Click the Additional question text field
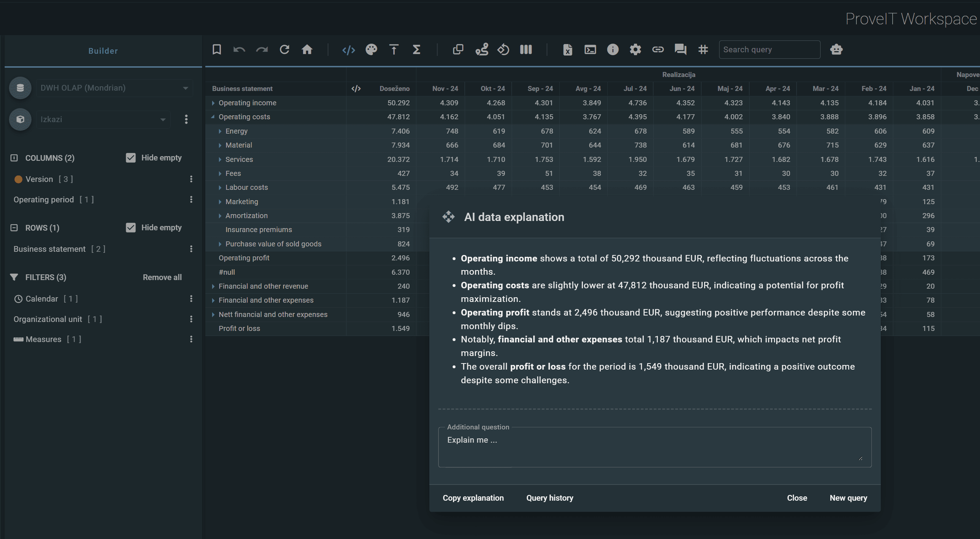Image resolution: width=980 pixels, height=539 pixels. pyautogui.click(x=654, y=447)
